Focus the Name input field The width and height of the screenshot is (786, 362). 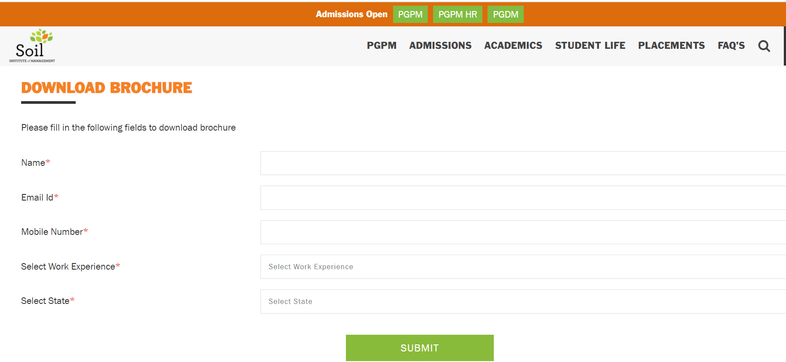pos(523,163)
